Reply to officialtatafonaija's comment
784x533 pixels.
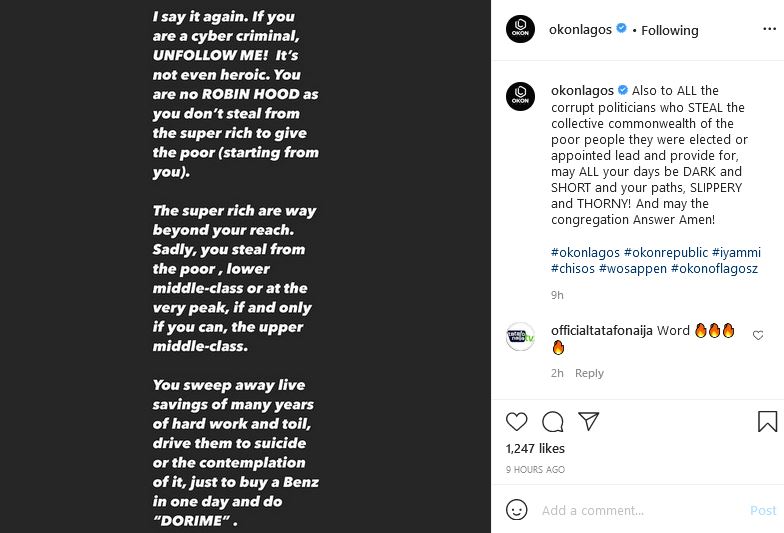point(589,373)
